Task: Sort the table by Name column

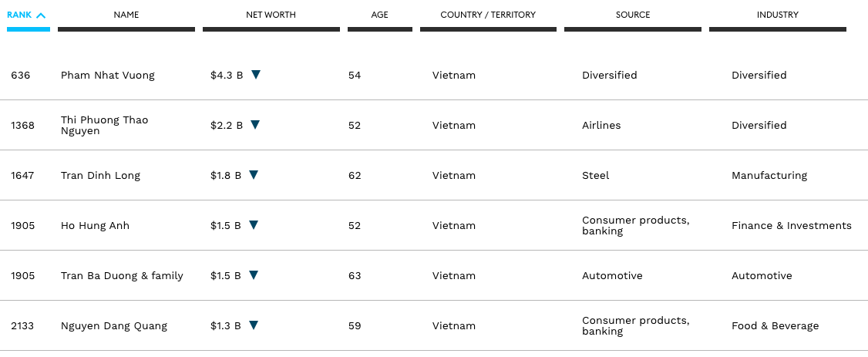Action: click(x=126, y=15)
